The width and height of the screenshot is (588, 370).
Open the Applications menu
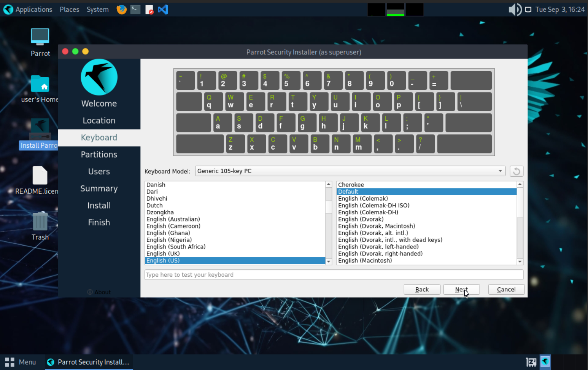28,10
